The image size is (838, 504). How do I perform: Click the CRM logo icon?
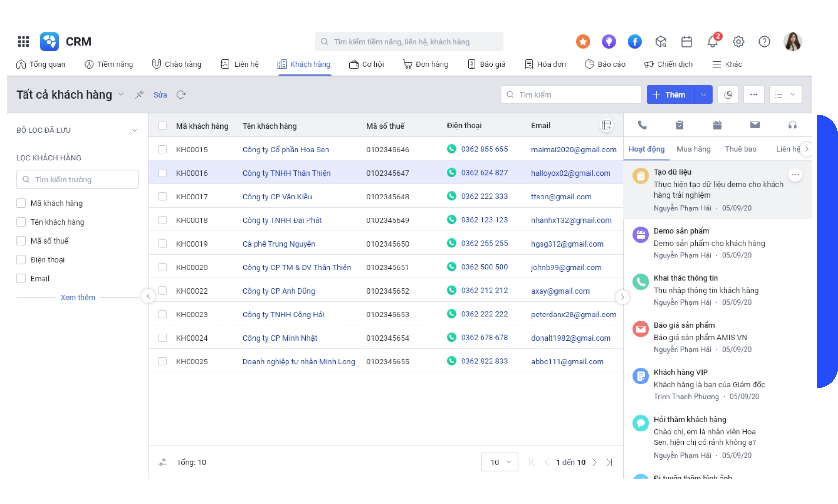[49, 42]
